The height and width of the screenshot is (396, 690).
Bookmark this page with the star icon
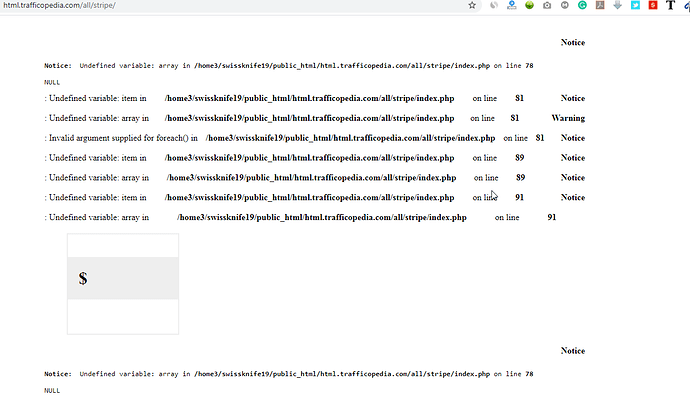pos(472,5)
